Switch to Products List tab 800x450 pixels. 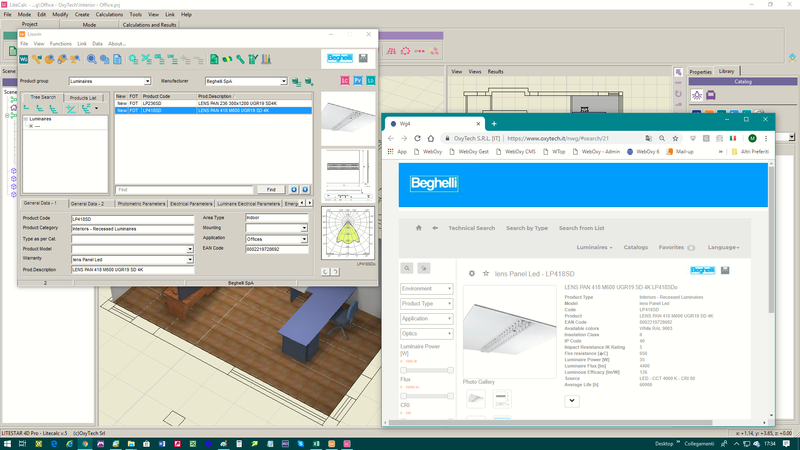pyautogui.click(x=83, y=97)
